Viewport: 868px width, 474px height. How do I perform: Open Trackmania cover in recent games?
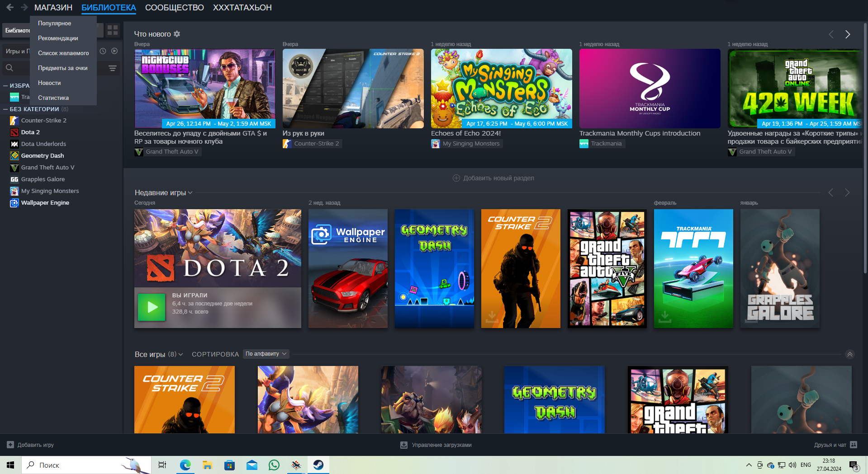tap(693, 268)
